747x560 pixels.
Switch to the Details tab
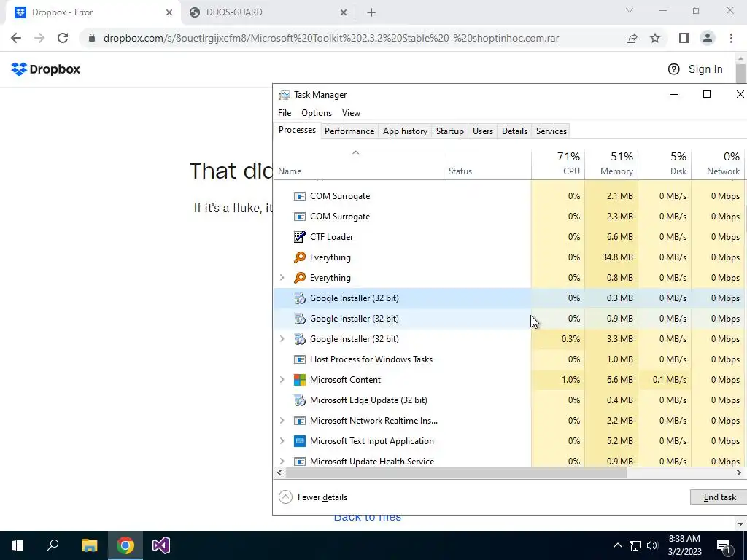(514, 131)
